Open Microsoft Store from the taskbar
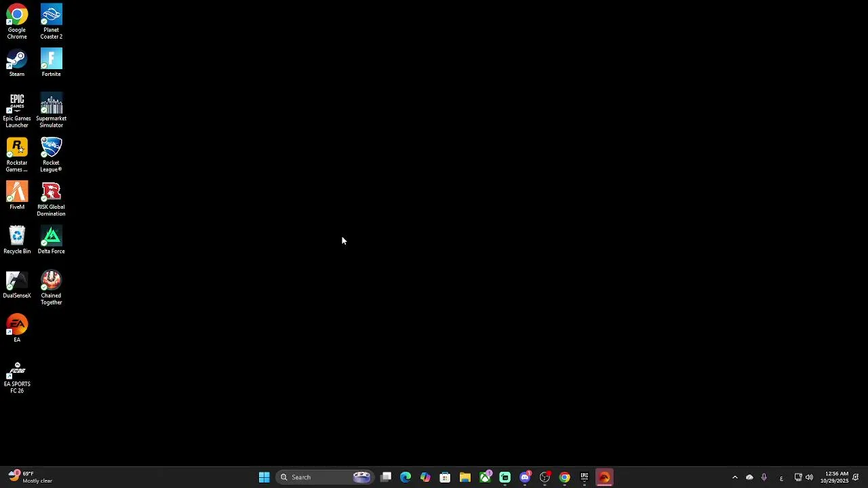The image size is (868, 488). (x=445, y=477)
